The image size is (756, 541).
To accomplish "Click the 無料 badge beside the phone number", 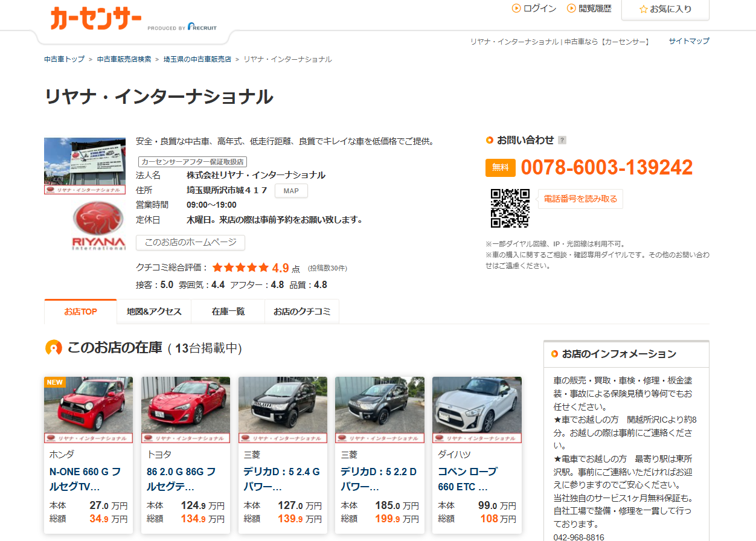I will pos(501,168).
